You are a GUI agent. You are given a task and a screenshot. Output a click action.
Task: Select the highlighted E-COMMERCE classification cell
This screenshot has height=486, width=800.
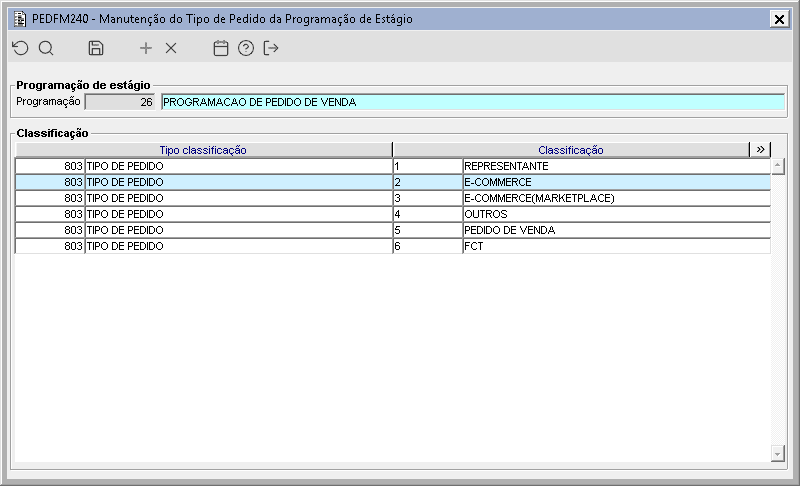[616, 182]
